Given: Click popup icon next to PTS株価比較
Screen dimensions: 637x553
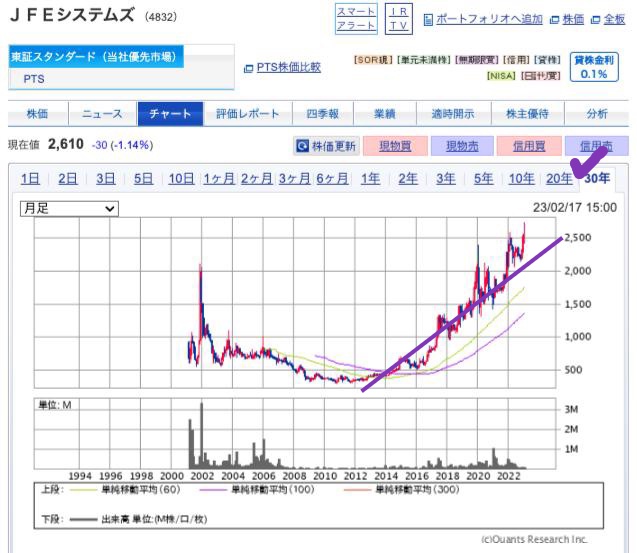Looking at the screenshot, I should pos(248,69).
